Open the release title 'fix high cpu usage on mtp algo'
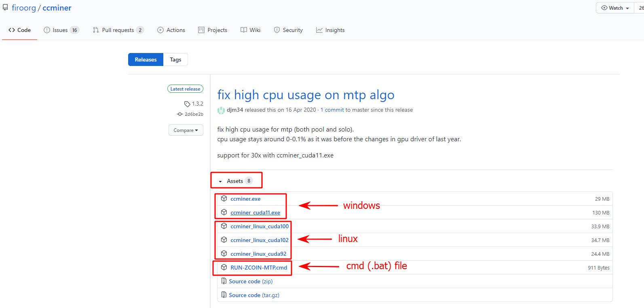Viewport: 644px width, 308px height. [x=306, y=95]
